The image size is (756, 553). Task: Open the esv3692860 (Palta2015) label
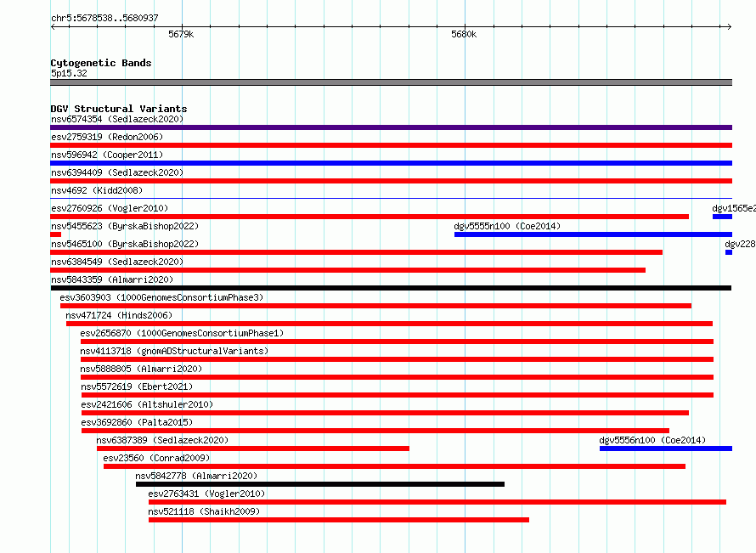(137, 422)
